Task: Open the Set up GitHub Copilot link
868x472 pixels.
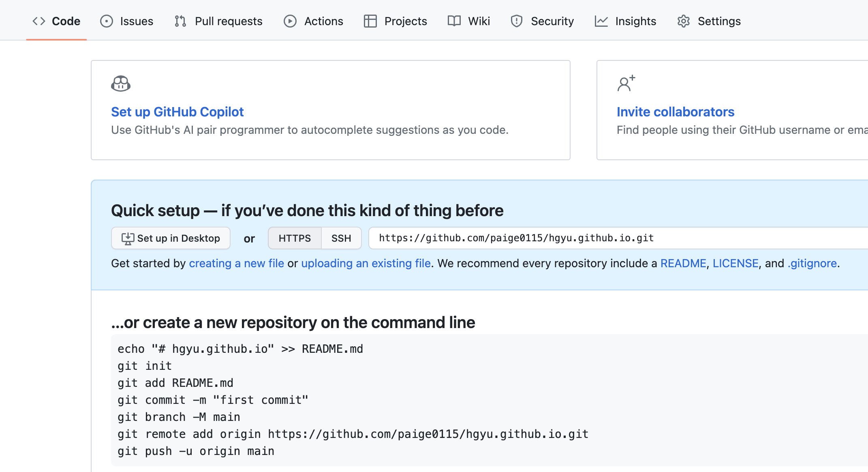Action: tap(177, 112)
